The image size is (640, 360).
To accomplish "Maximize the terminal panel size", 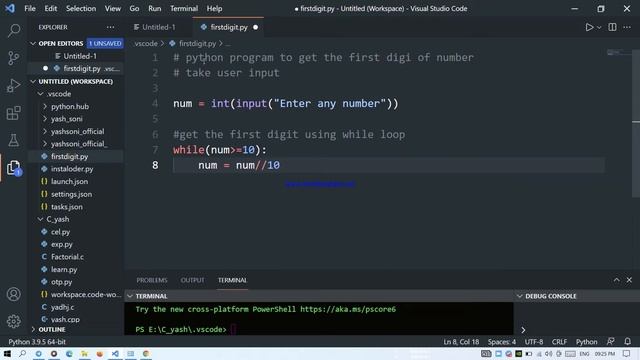I will click(x=616, y=280).
